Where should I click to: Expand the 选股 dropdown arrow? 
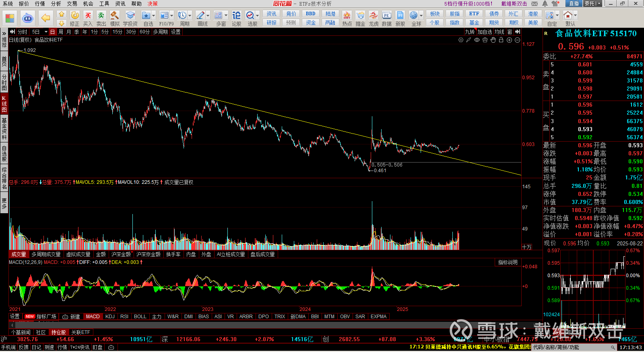257,16
